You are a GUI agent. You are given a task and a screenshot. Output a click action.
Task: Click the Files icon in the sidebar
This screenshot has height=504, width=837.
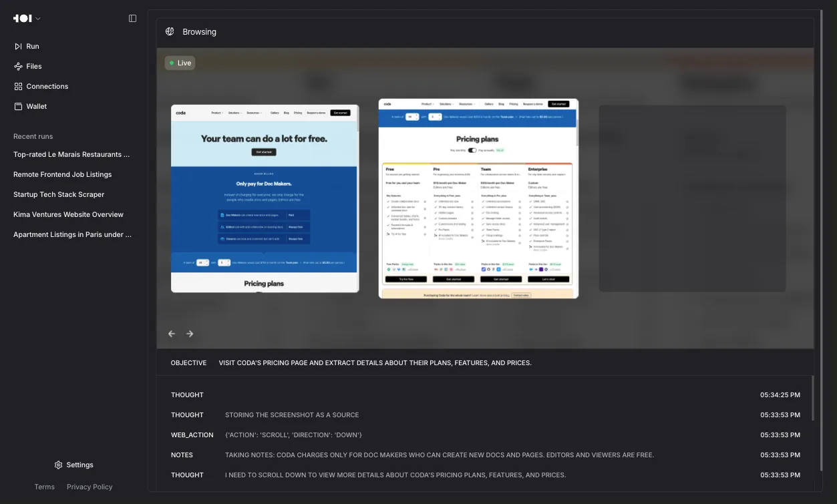click(x=18, y=66)
